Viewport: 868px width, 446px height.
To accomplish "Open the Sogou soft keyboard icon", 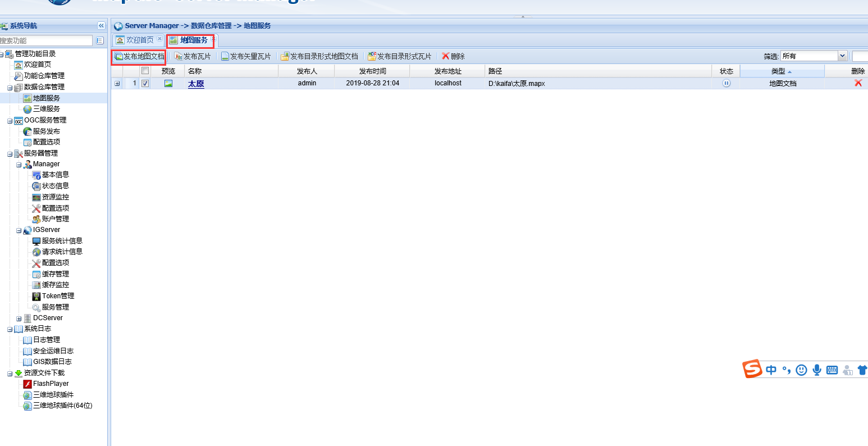I will (x=832, y=370).
